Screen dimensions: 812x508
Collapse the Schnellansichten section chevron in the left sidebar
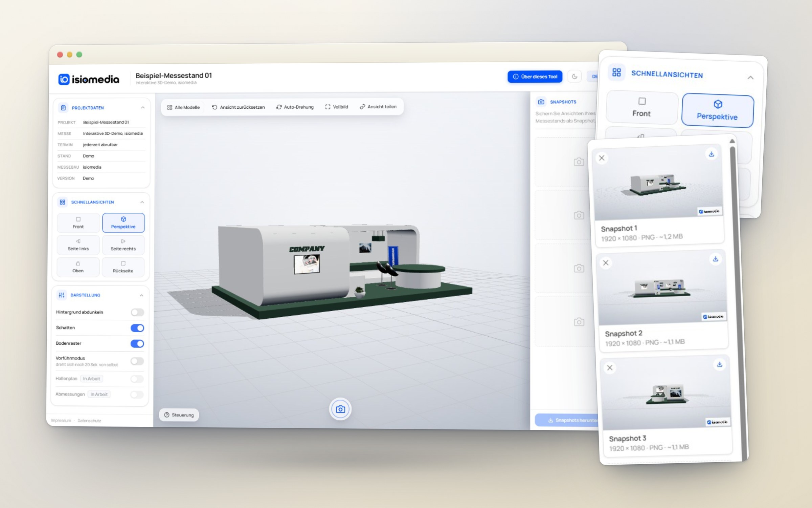tap(142, 202)
